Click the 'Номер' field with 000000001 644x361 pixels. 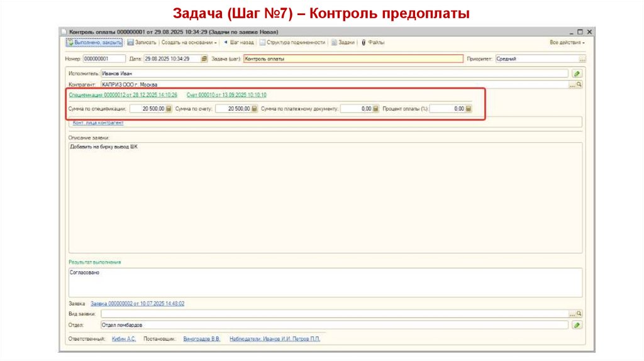(104, 58)
